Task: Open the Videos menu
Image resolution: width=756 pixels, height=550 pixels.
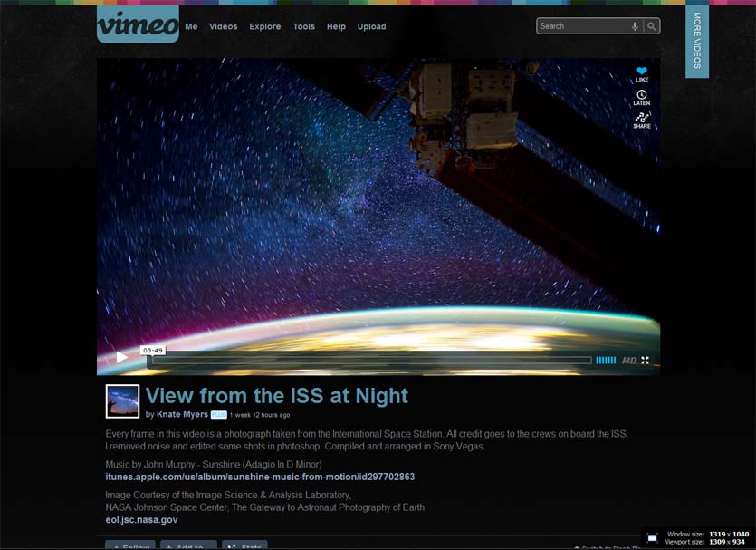Action: [224, 26]
